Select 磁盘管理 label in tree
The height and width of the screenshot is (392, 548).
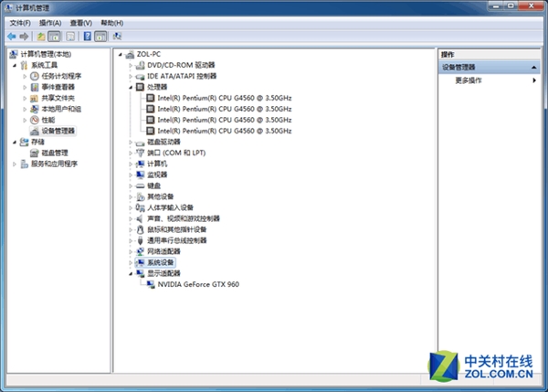pos(55,153)
